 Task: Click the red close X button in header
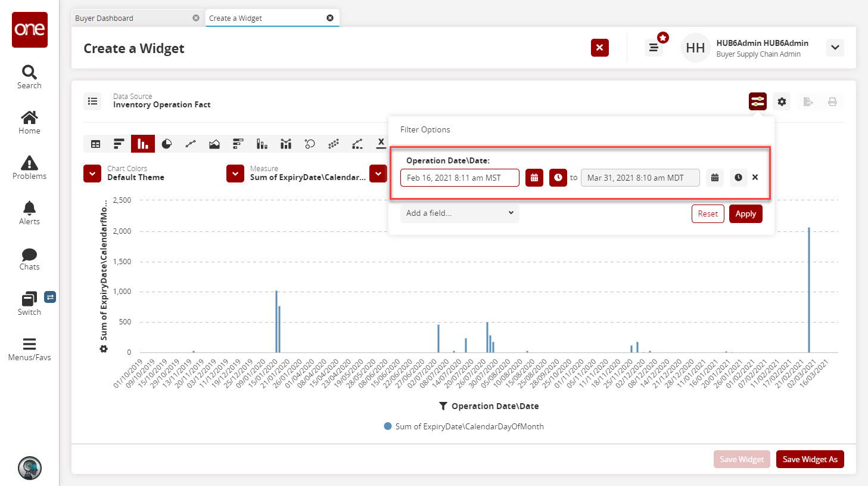coord(600,48)
